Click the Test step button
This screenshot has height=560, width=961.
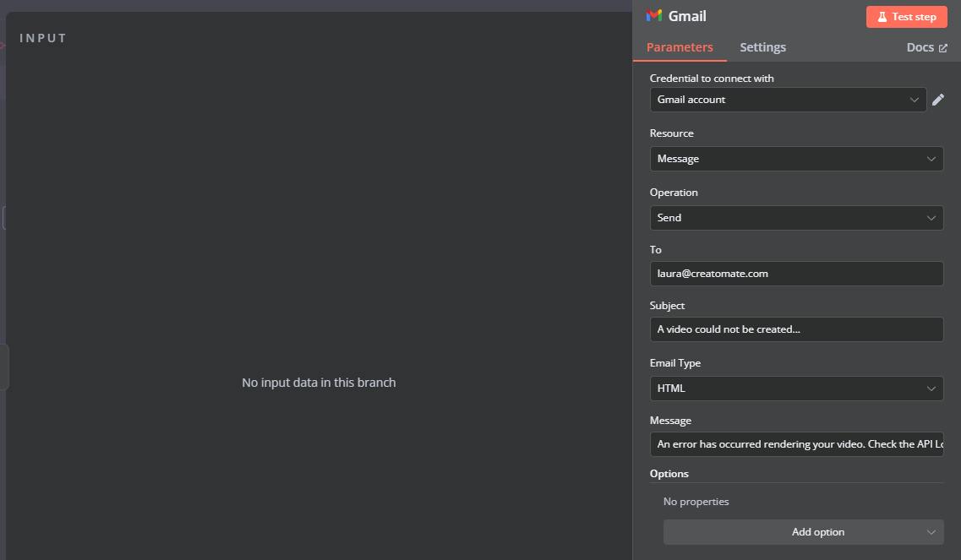(906, 17)
